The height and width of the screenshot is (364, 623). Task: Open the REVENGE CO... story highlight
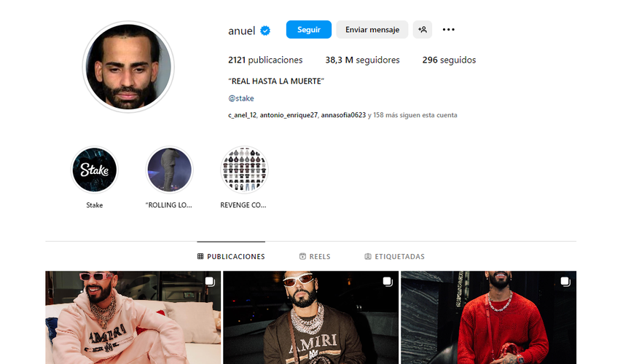[244, 170]
